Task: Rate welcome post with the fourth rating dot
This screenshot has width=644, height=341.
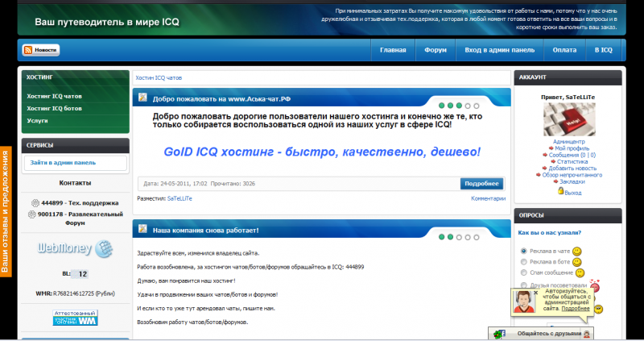Action: click(x=468, y=106)
